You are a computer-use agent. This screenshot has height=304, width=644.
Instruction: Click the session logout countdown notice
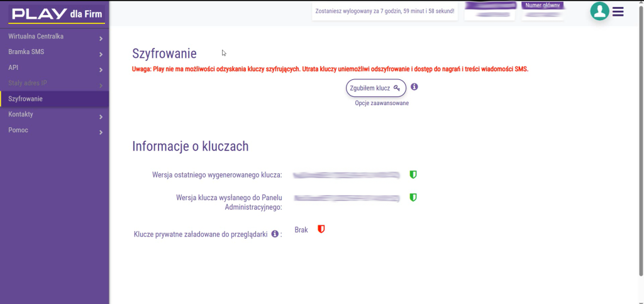[384, 11]
